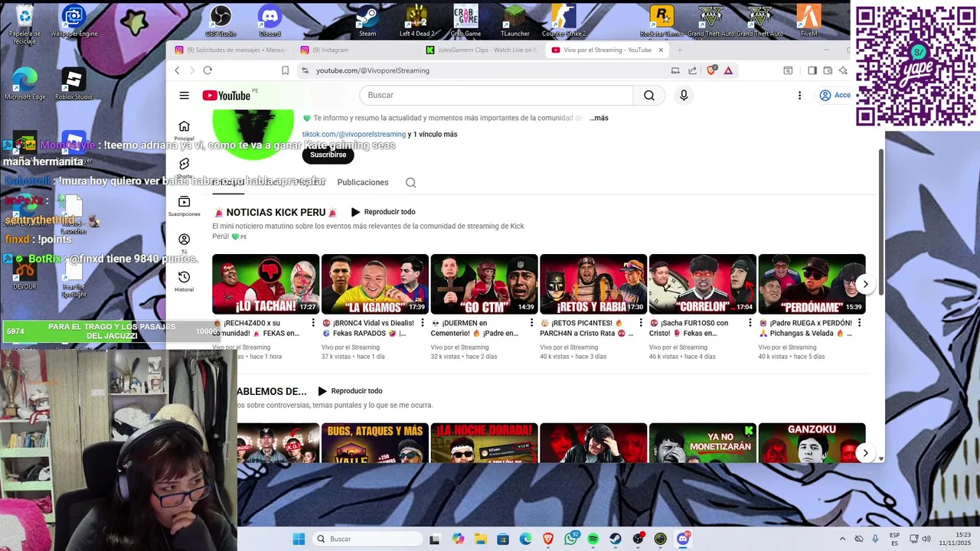Open the OBS Studio desktop shortcut
The height and width of the screenshot is (551, 980).
tap(220, 21)
